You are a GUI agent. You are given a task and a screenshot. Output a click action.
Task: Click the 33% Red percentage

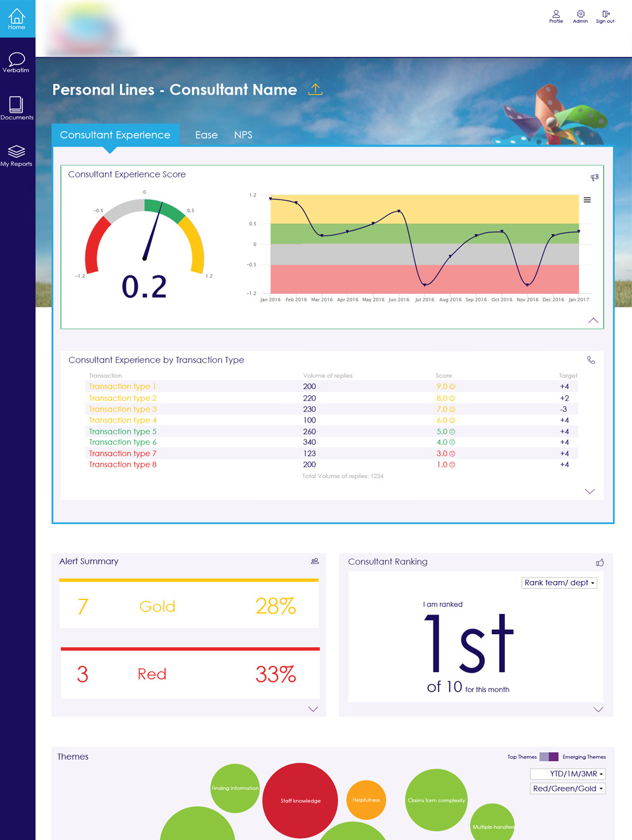point(276,675)
